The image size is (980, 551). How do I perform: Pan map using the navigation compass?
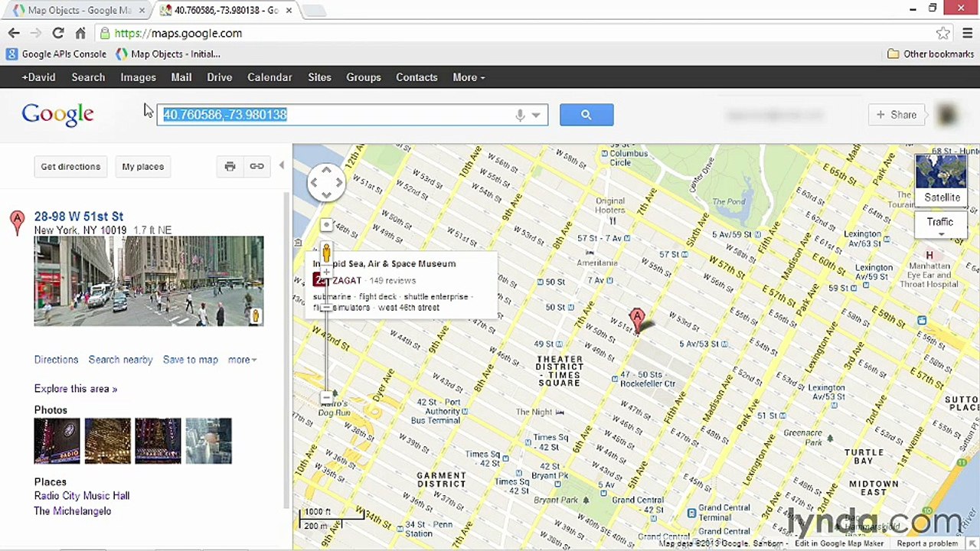point(326,182)
